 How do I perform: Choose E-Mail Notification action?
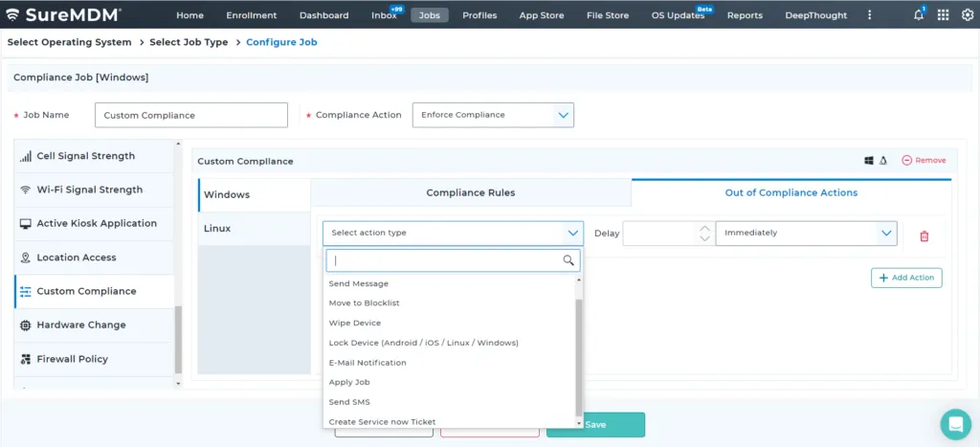pos(367,363)
